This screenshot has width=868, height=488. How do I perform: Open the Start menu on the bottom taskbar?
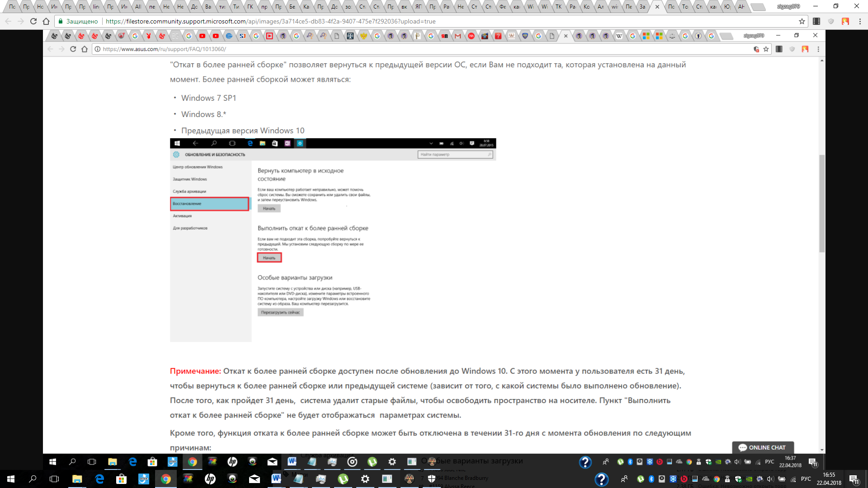pyautogui.click(x=11, y=479)
